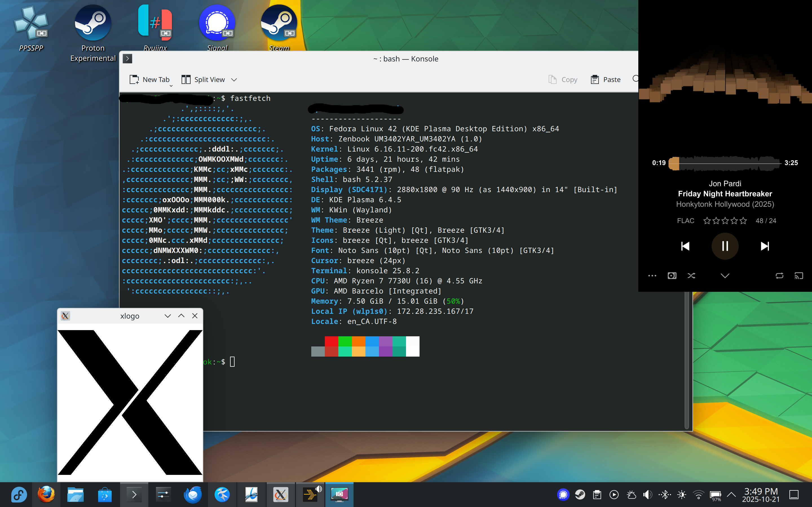Click Paste in the Konsole toolbar
Screen dimensions: 812x507
[x=606, y=79]
